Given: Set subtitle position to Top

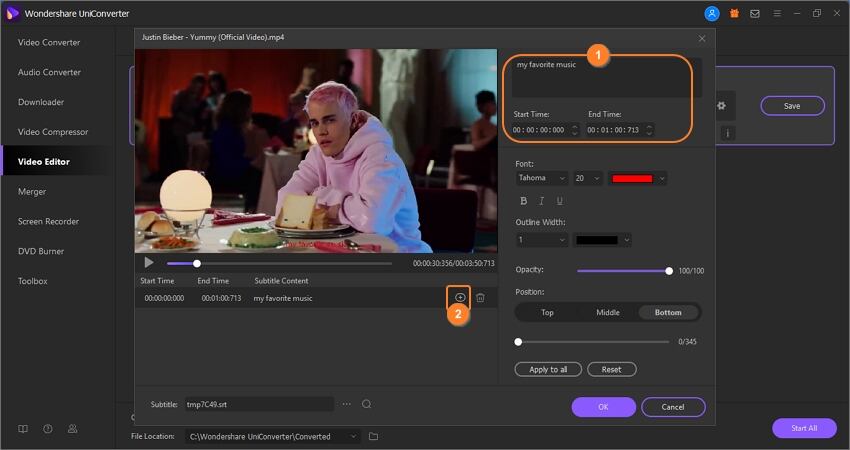Looking at the screenshot, I should (547, 313).
